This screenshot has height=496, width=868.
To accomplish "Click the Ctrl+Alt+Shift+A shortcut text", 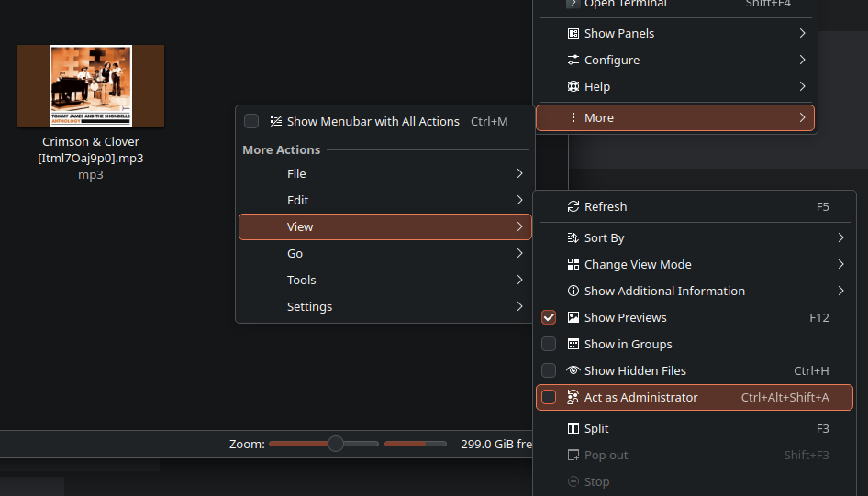I will [x=785, y=397].
